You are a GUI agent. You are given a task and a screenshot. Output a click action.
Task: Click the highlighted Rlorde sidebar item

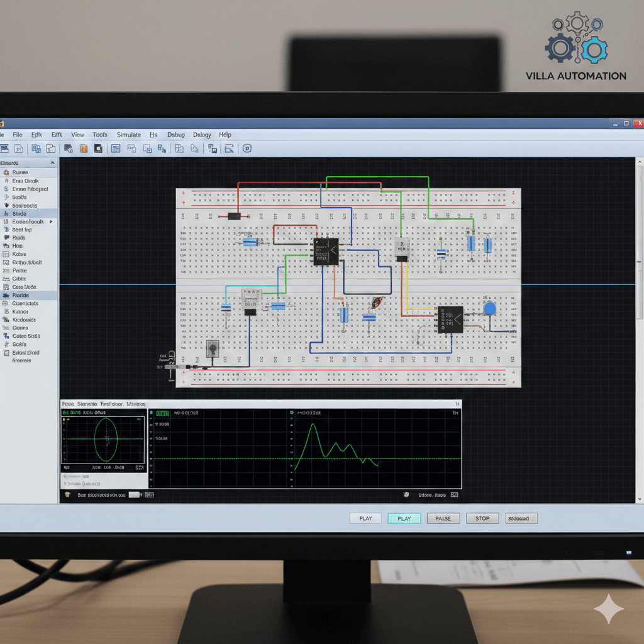20,295
